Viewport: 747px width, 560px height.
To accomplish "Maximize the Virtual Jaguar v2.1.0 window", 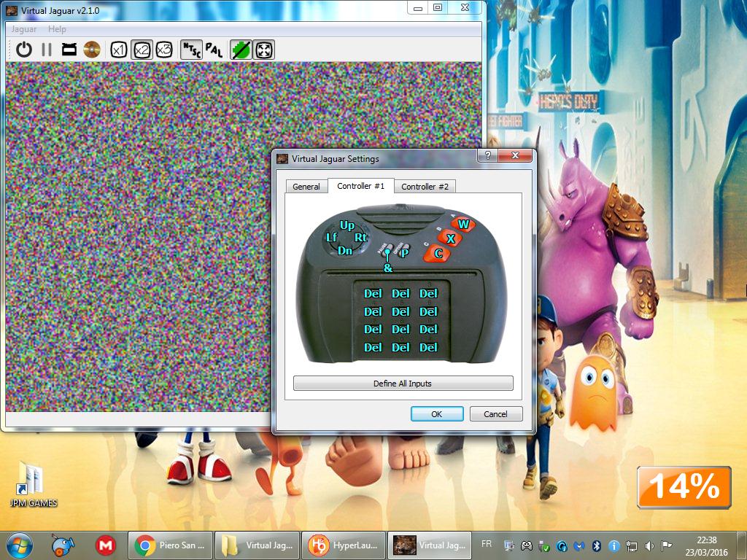I will tap(438, 7).
